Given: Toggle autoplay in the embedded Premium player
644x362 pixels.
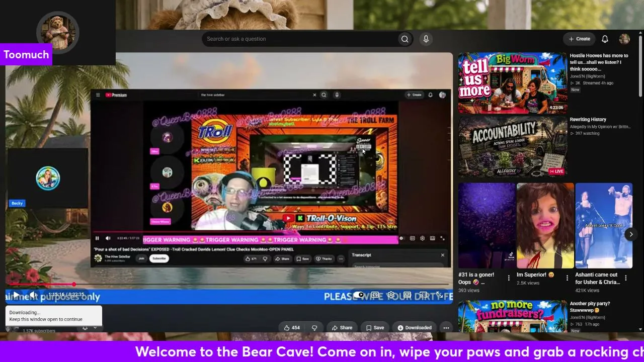Looking at the screenshot, I should (401, 238).
